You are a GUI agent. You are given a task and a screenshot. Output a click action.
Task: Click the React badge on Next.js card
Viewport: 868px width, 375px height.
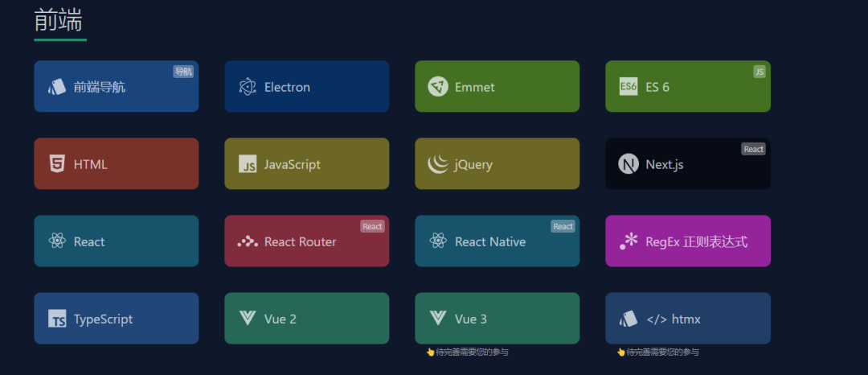point(753,149)
